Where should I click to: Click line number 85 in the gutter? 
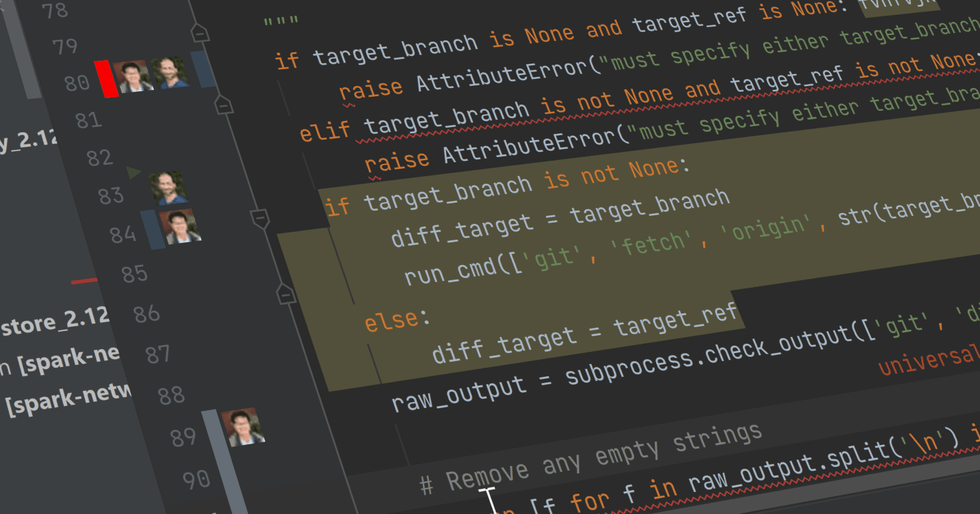pos(134,274)
